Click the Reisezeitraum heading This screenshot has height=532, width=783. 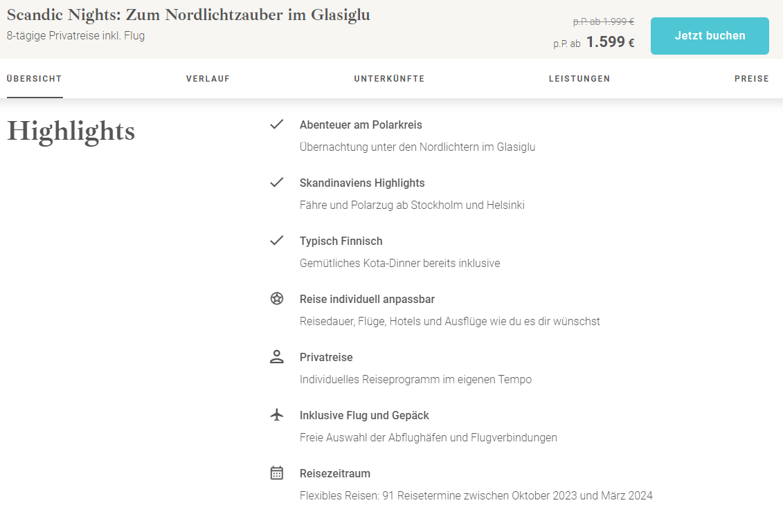[335, 474]
